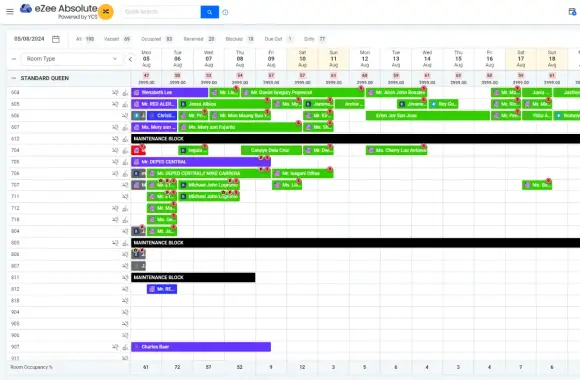Viewport: 580px width, 380px height.
Task: Go to previous dates with left chevron
Action: (x=130, y=59)
